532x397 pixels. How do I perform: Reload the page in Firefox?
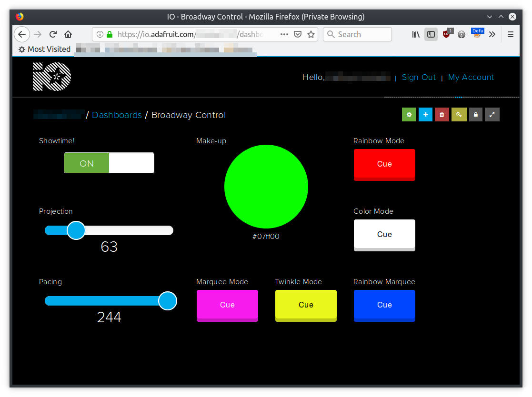[x=53, y=34]
